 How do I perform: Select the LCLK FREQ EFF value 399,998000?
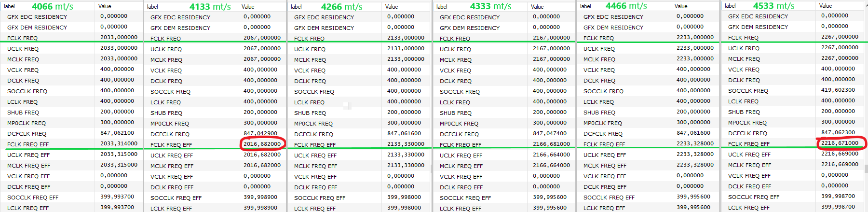tap(404, 208)
